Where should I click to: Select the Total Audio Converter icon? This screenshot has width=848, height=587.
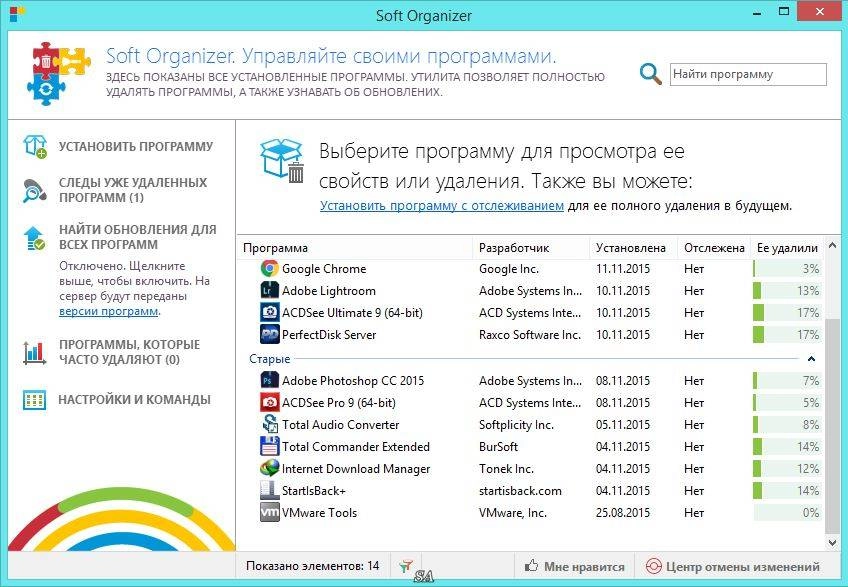(269, 425)
